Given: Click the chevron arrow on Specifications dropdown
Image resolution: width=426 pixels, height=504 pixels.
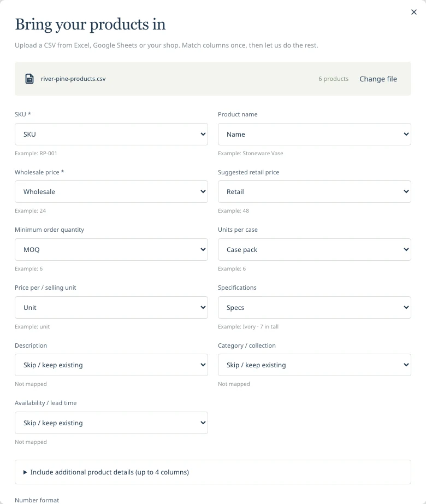Looking at the screenshot, I should [x=406, y=307].
